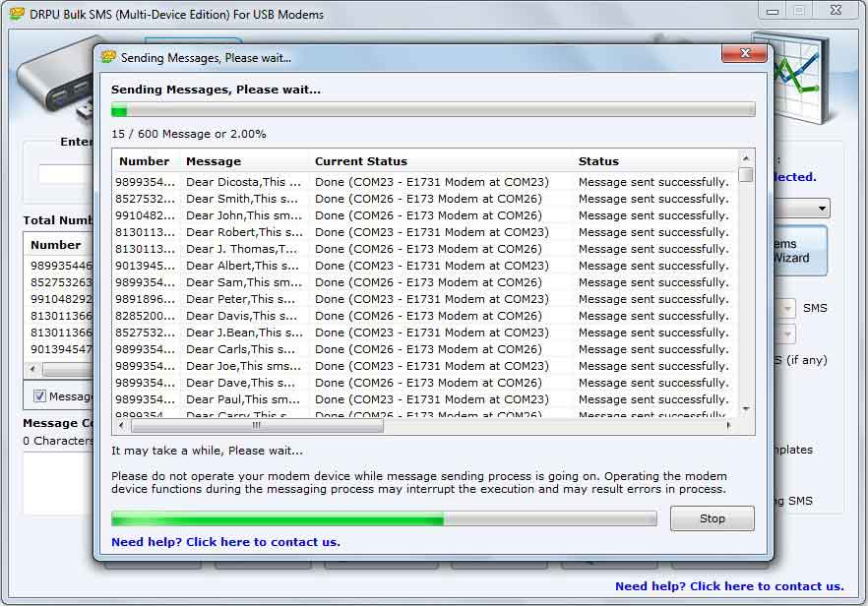Click number 9910482... in Dear John row
This screenshot has height=606, width=868.
(145, 215)
